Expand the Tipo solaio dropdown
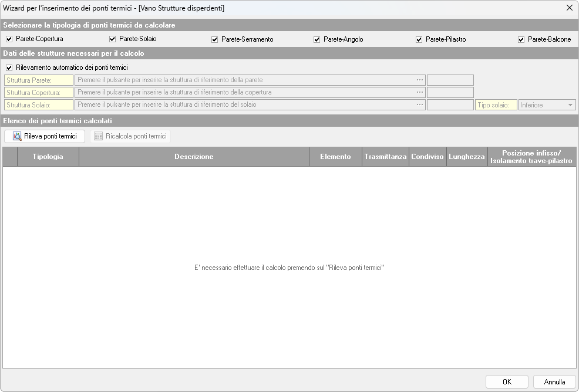The image size is (579, 392). pyautogui.click(x=570, y=105)
